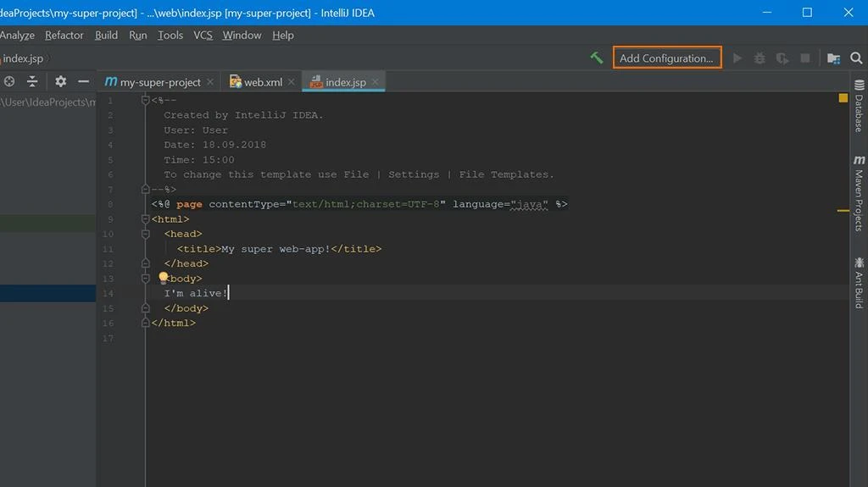Toggle the Maven Projects side panel
The height and width of the screenshot is (487, 868).
click(859, 193)
